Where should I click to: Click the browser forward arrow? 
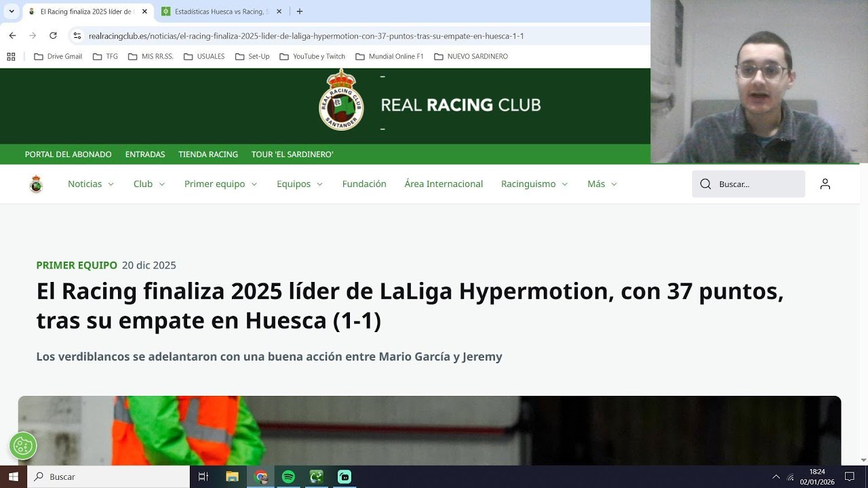[33, 35]
